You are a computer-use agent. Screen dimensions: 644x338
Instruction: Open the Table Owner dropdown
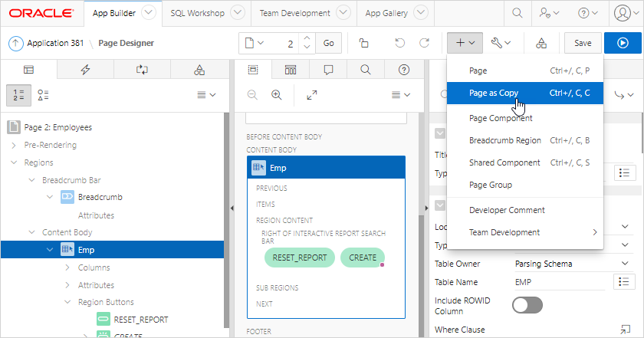tap(573, 264)
